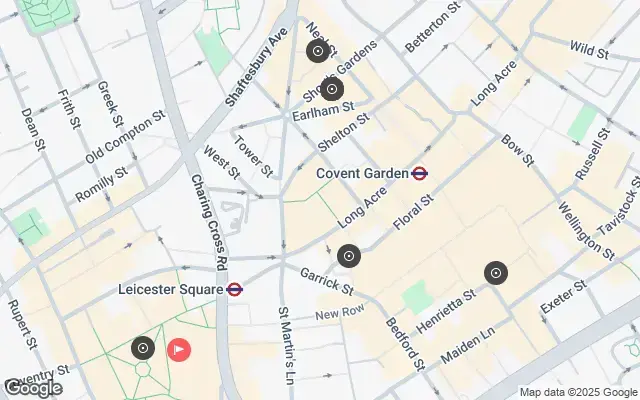The height and width of the screenshot is (400, 640).
Task: Select the dark marker near Shorts Gardens
Action: click(x=332, y=89)
